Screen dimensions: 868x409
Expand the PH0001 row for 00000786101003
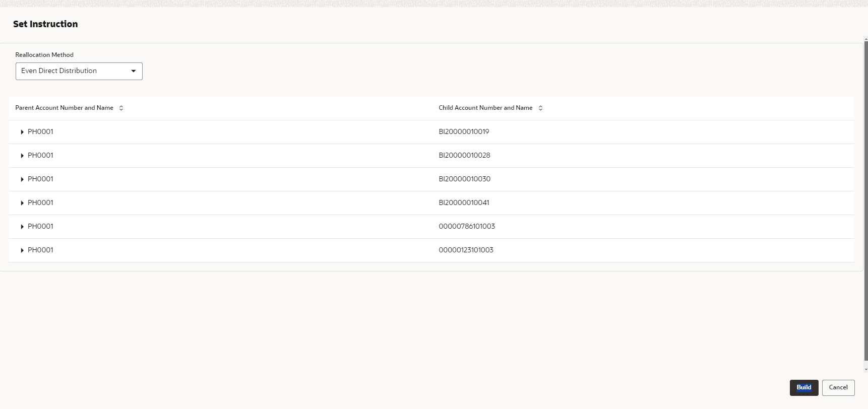tap(22, 227)
